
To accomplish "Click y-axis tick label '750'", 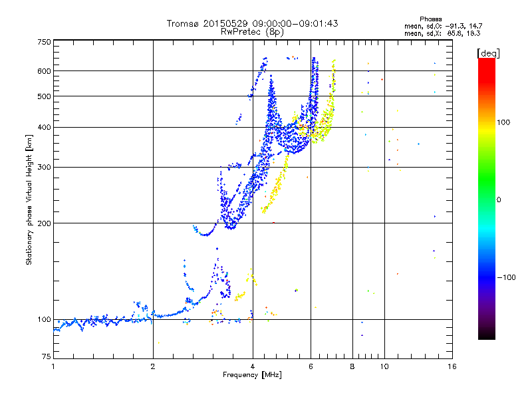I will coord(45,42).
